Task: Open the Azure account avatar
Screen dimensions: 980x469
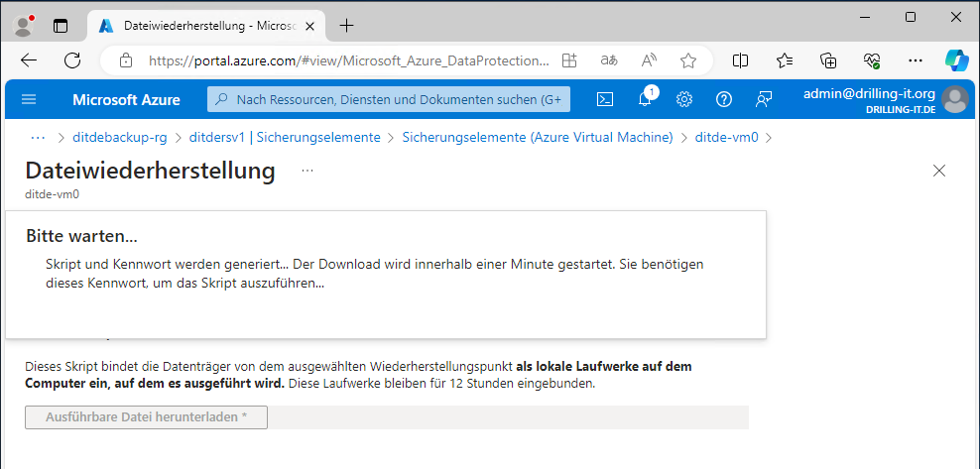Action: pyautogui.click(x=955, y=99)
